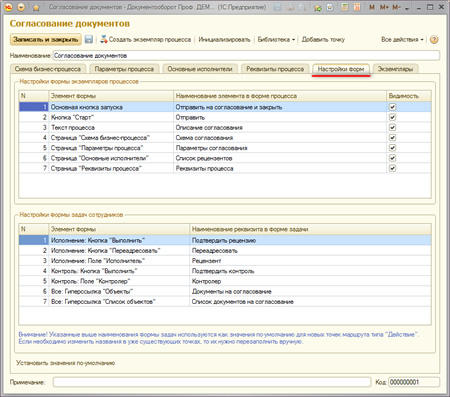450x397 pixels.
Task: Toggle visibility checkbox for Кнопка "Старт"
Action: [392, 117]
